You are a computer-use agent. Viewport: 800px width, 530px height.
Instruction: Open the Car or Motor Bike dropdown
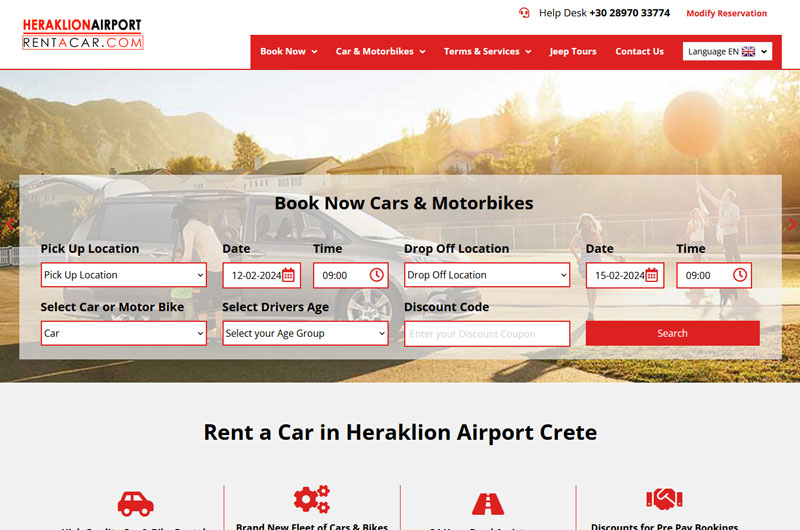[x=123, y=333]
